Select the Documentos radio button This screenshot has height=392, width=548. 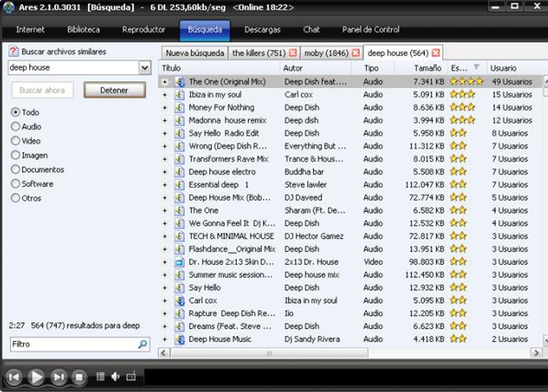15,169
